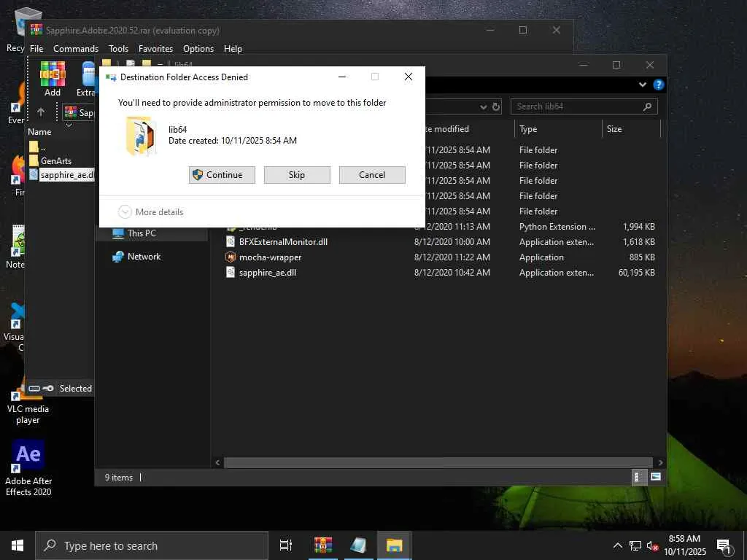Viewport: 747px width, 560px height.
Task: Click search magnifier icon in Explorer
Action: coord(648,106)
